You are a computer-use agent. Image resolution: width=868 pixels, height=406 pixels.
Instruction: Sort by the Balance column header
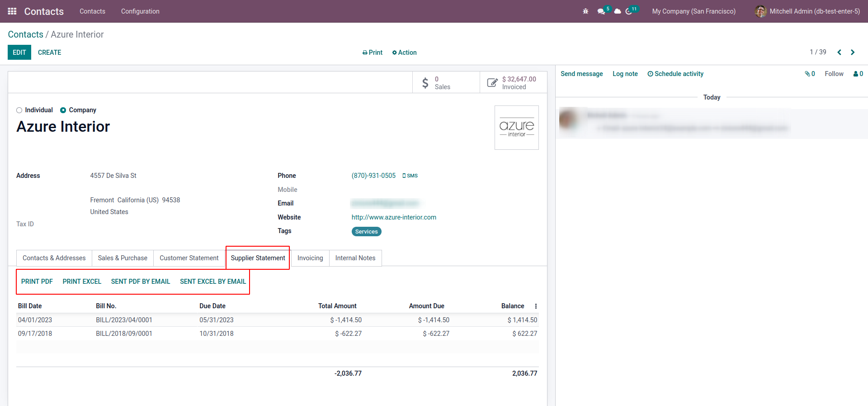point(513,306)
